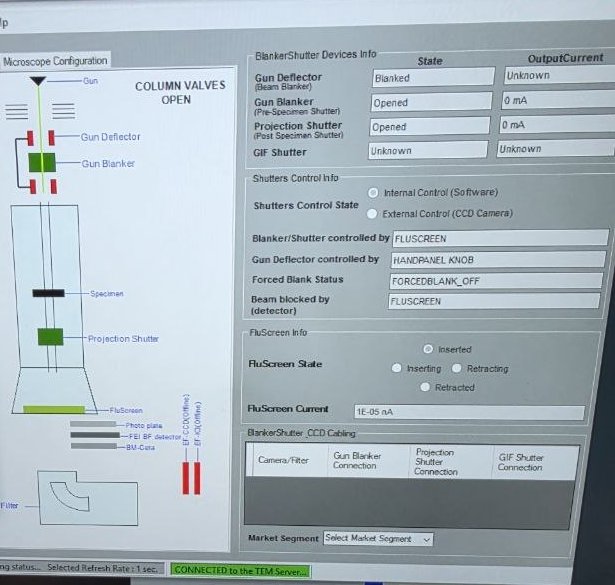Click the CONNECTED to the TEM Server status
The width and height of the screenshot is (615, 585).
click(x=240, y=570)
